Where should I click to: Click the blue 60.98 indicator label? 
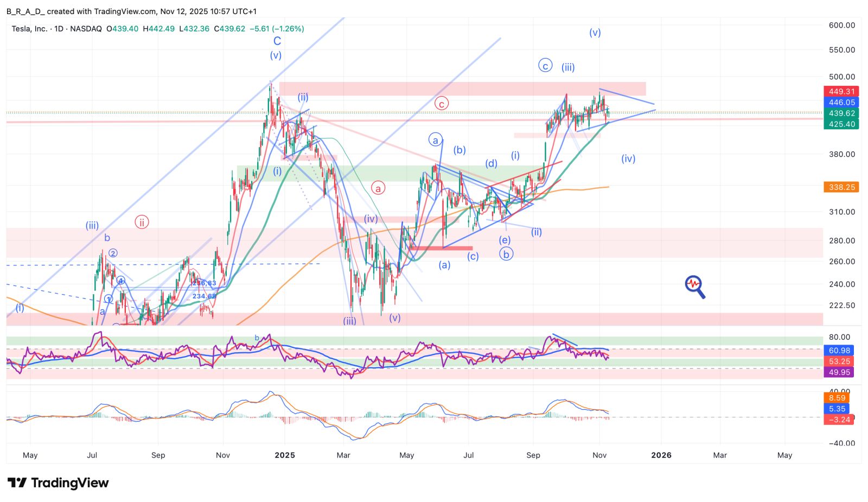[839, 351]
